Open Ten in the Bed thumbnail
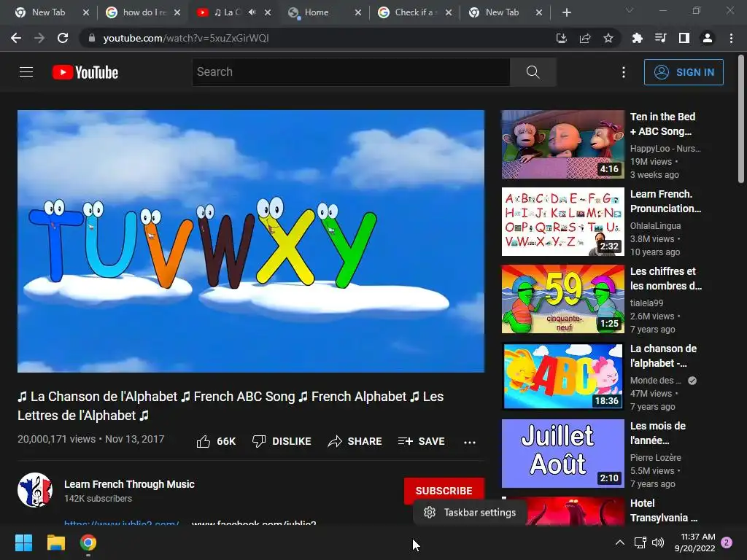747x560 pixels. click(x=562, y=144)
